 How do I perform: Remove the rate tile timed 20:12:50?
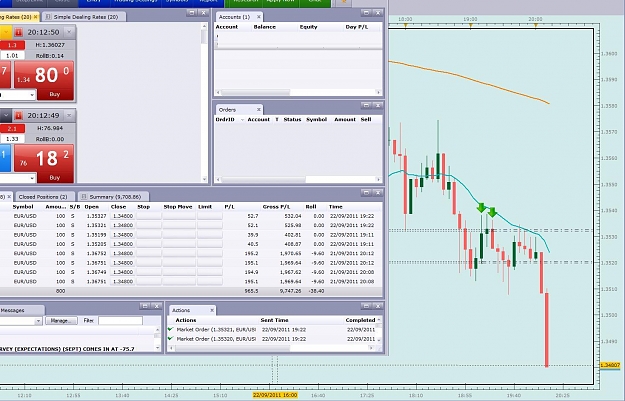pyautogui.click(x=69, y=32)
